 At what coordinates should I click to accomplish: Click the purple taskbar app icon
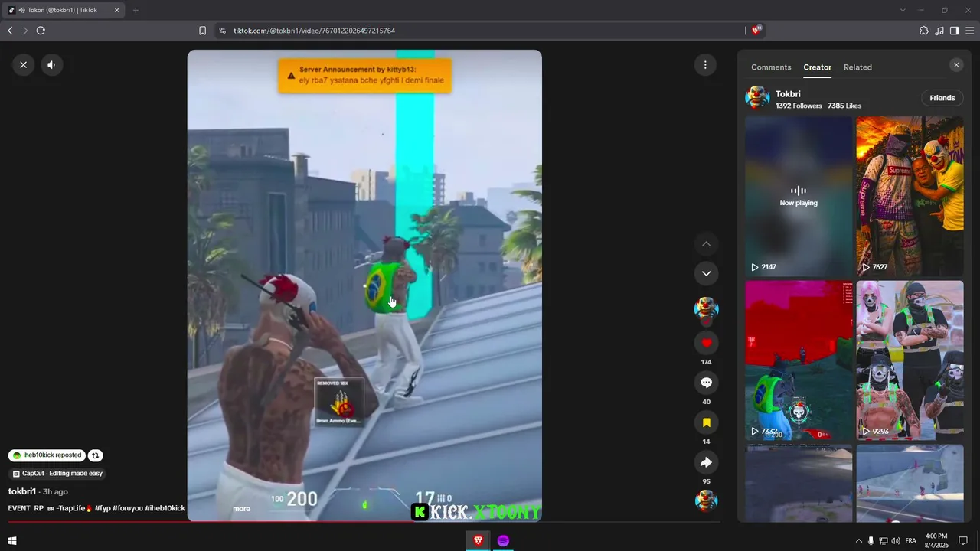coord(503,541)
